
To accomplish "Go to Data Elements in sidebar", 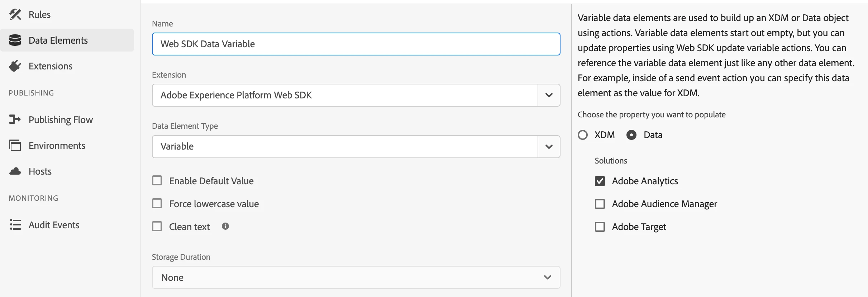I will (67, 40).
